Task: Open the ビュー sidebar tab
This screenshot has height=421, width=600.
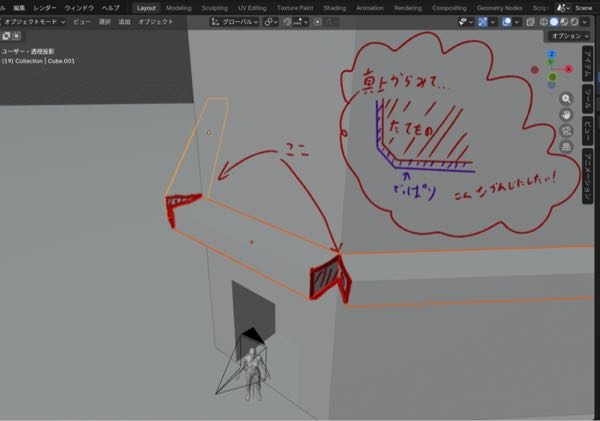Action: click(x=588, y=131)
